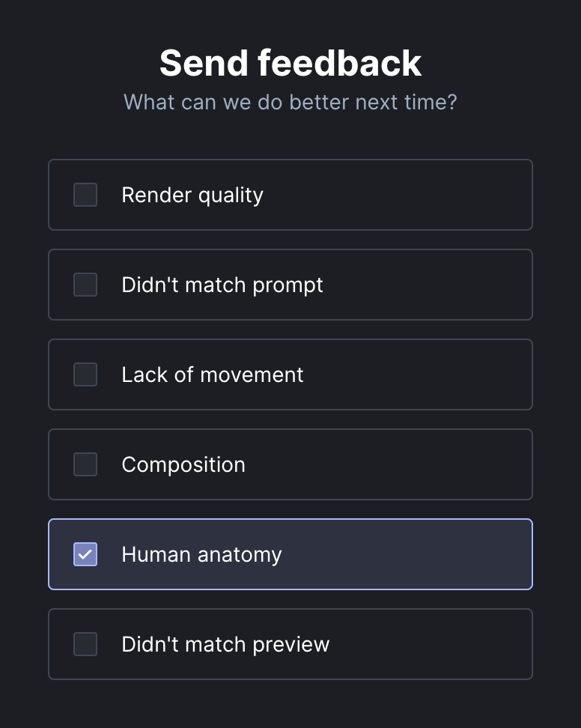Click the Lack of movement label text
This screenshot has width=581, height=728.
click(x=212, y=374)
